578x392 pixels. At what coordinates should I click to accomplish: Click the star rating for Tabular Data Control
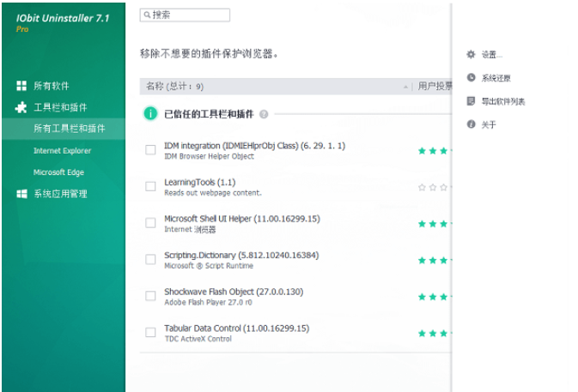[435, 333]
